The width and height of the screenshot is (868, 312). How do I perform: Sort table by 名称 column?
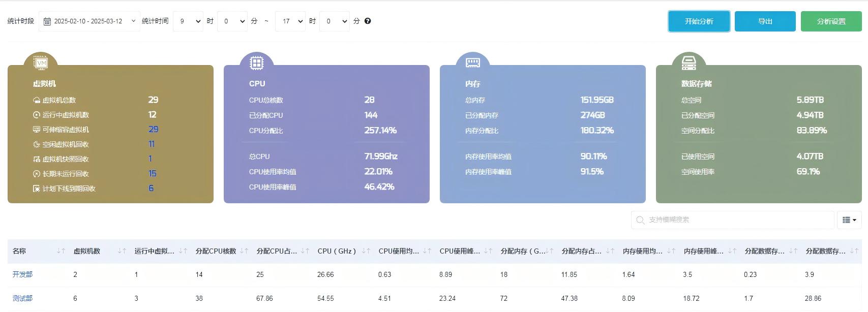tap(61, 251)
